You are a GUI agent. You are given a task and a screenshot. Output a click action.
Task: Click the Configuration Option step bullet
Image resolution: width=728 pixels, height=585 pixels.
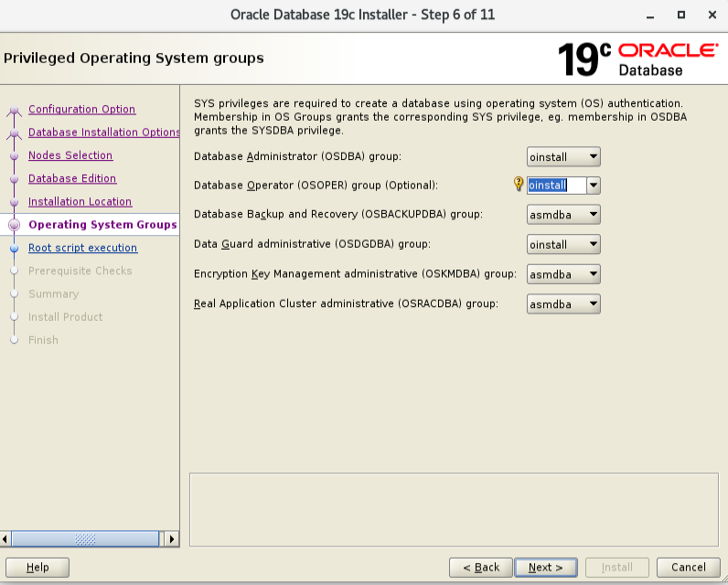point(14,111)
